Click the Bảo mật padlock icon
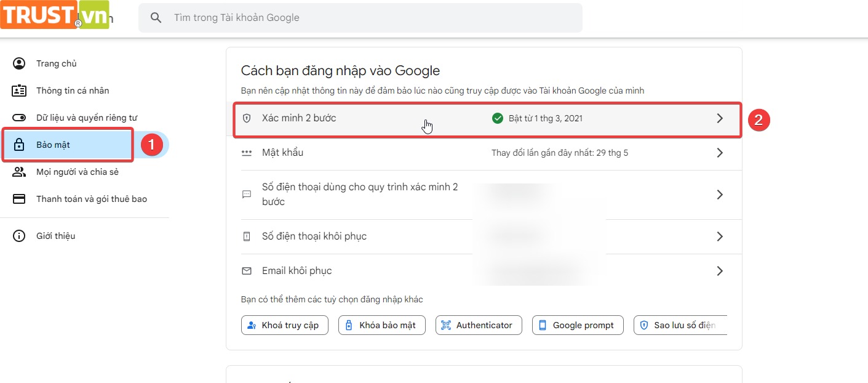 (x=19, y=145)
